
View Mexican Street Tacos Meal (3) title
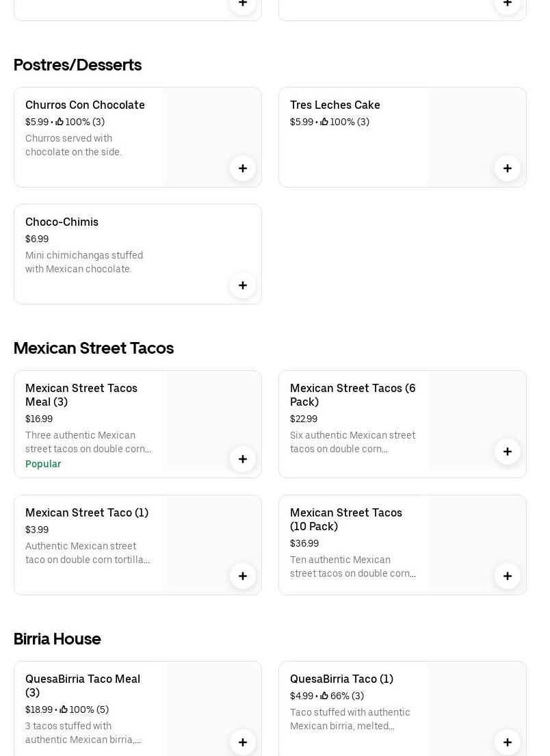(81, 395)
